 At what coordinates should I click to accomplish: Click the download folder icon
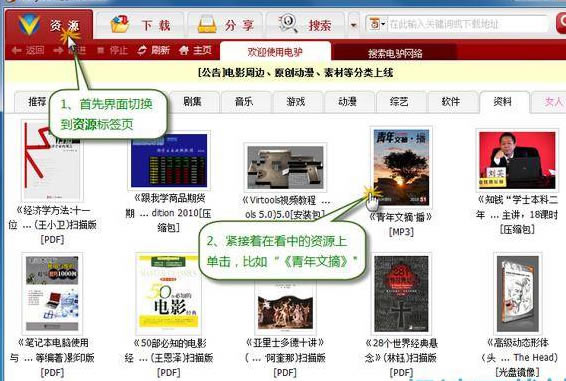(120, 24)
